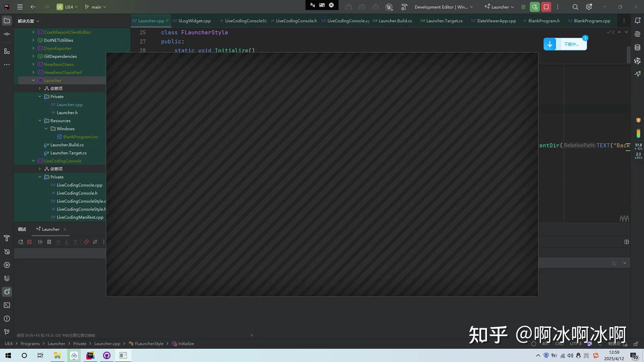
Task: Open the Build tool window (hammer icon)
Action: click(x=6, y=238)
